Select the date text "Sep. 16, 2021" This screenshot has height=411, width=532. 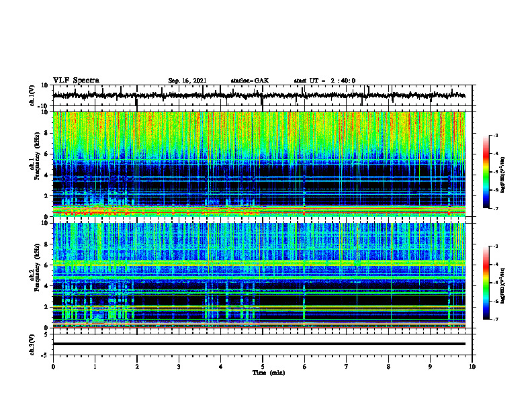point(187,81)
